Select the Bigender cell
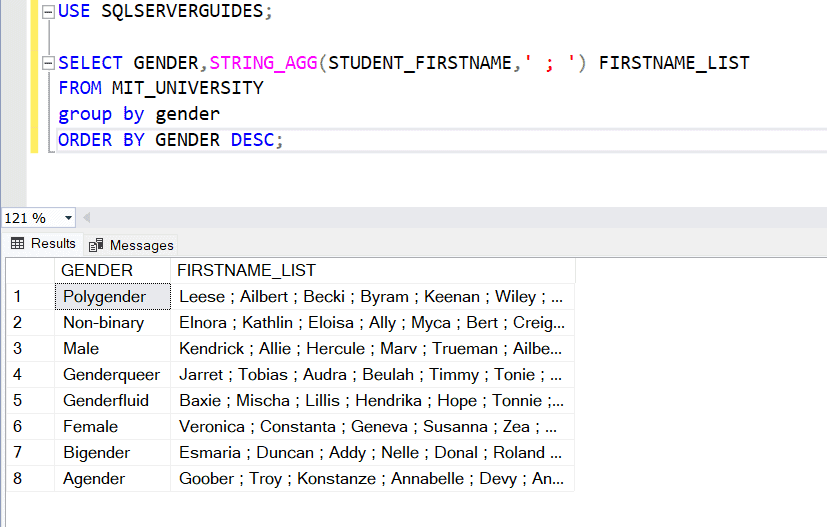Image resolution: width=827 pixels, height=527 pixels. [112, 452]
